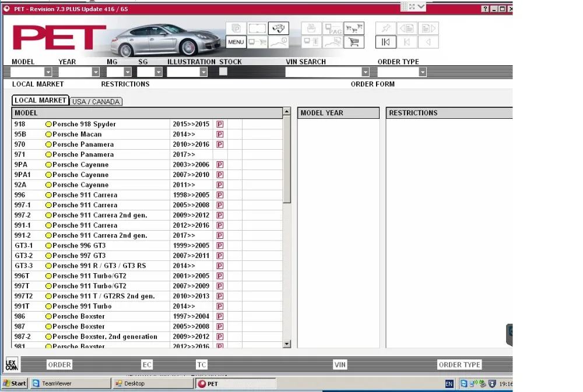The image size is (583, 392).
Task: Click the MODEL YEAR panel header
Action: point(338,113)
